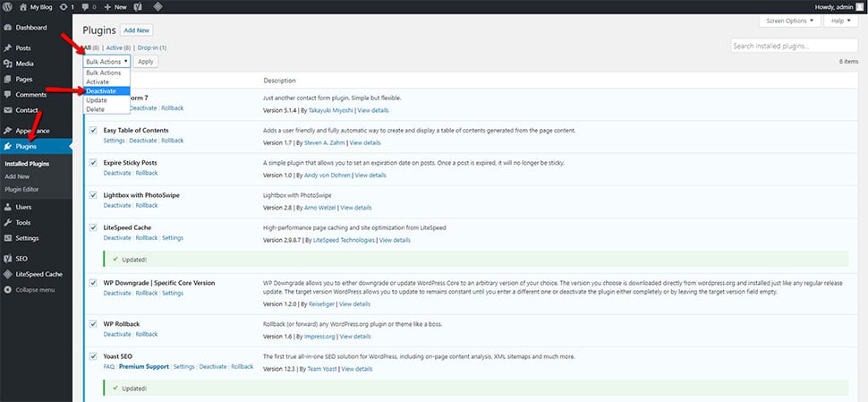Image resolution: width=868 pixels, height=402 pixels.
Task: Uncheck WP Downgrade plugin checkbox
Action: tap(93, 283)
